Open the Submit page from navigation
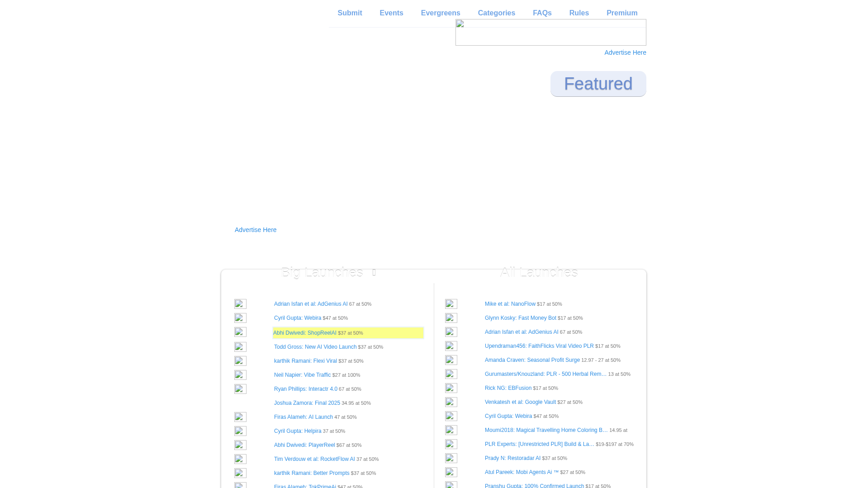Viewport: 868px width, 488px height. pyautogui.click(x=350, y=13)
